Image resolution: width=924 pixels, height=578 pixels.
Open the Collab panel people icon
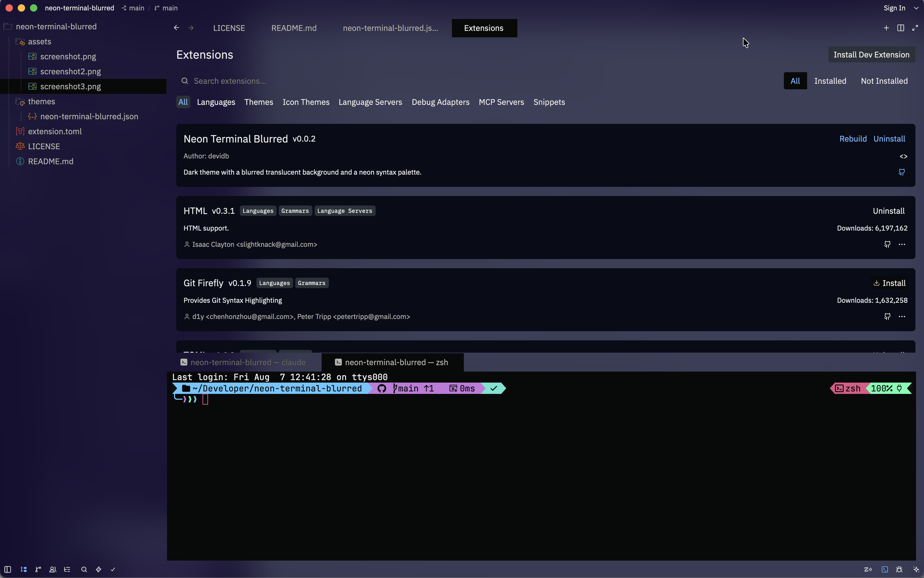click(x=53, y=569)
